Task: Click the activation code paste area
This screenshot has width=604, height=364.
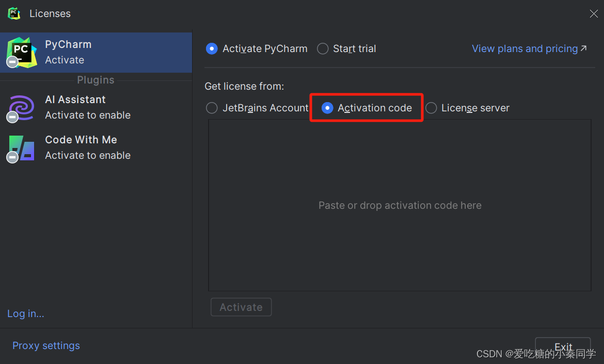Action: click(x=400, y=205)
